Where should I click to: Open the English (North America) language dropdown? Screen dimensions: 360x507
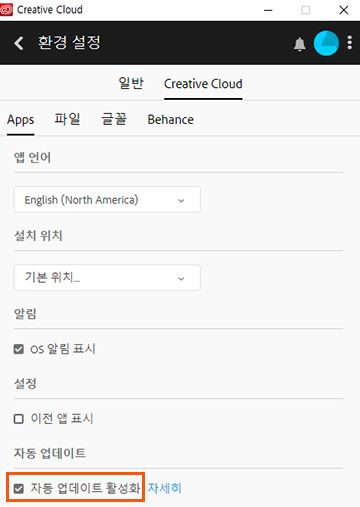pos(107,200)
